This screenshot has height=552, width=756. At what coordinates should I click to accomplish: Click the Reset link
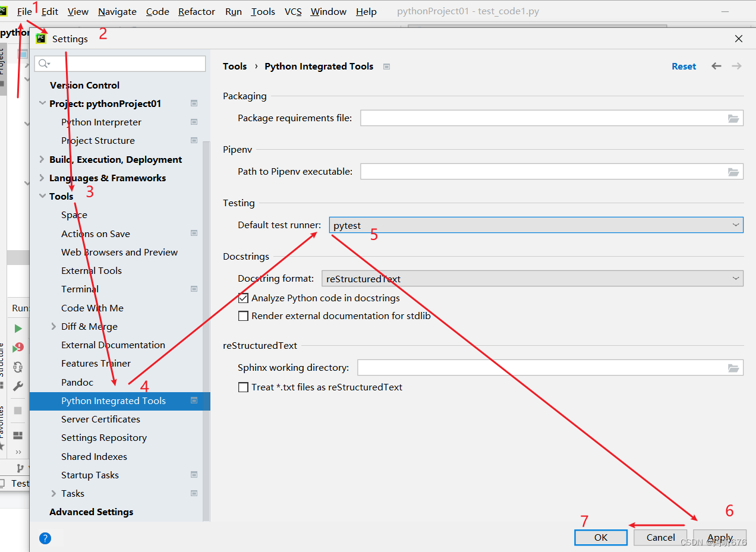point(683,67)
